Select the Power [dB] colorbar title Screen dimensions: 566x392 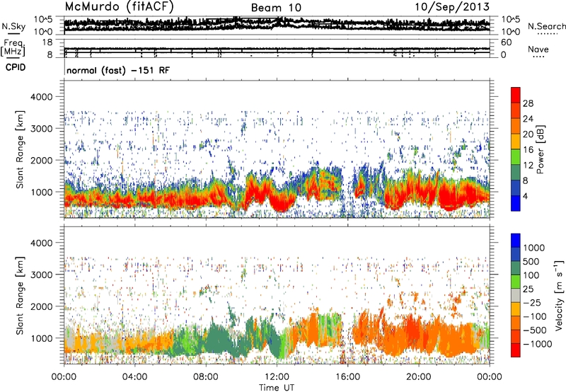[x=541, y=149]
